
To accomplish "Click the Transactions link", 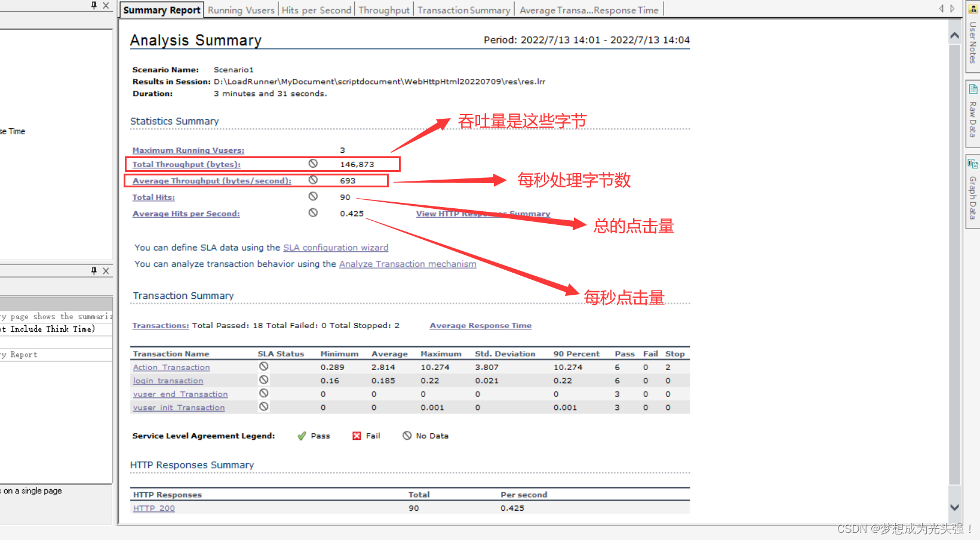I will click(x=161, y=325).
